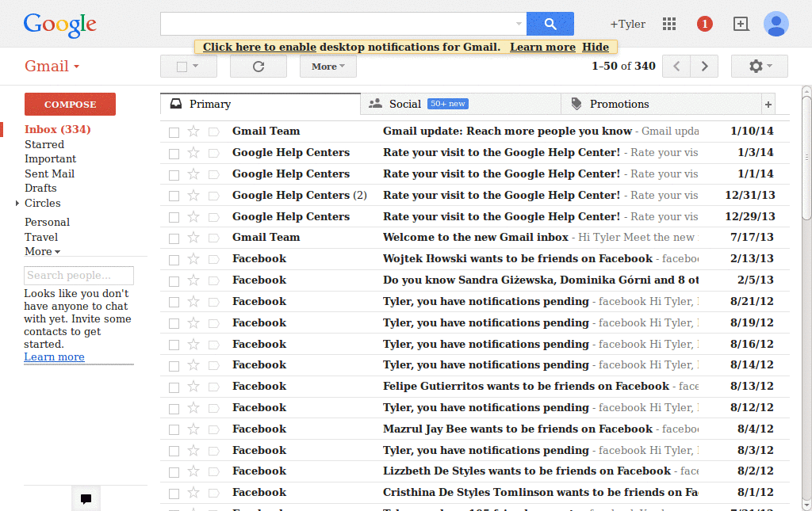
Task: Open the Google+ notifications badge
Action: click(x=704, y=24)
